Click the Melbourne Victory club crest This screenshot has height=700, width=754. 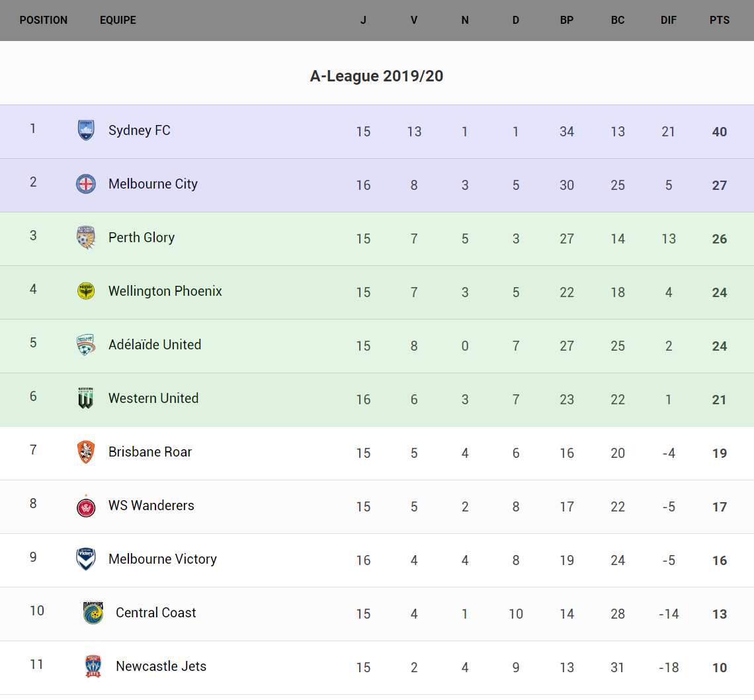pyautogui.click(x=86, y=559)
